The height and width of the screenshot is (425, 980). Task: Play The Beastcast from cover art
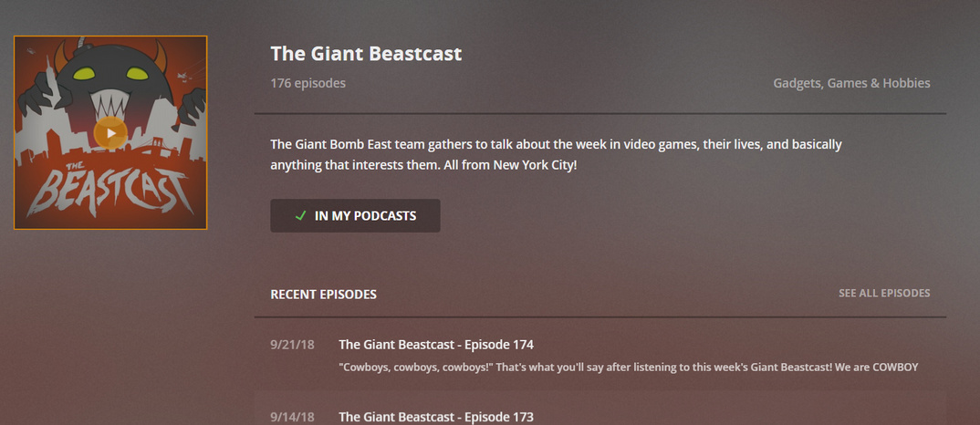coord(110,133)
